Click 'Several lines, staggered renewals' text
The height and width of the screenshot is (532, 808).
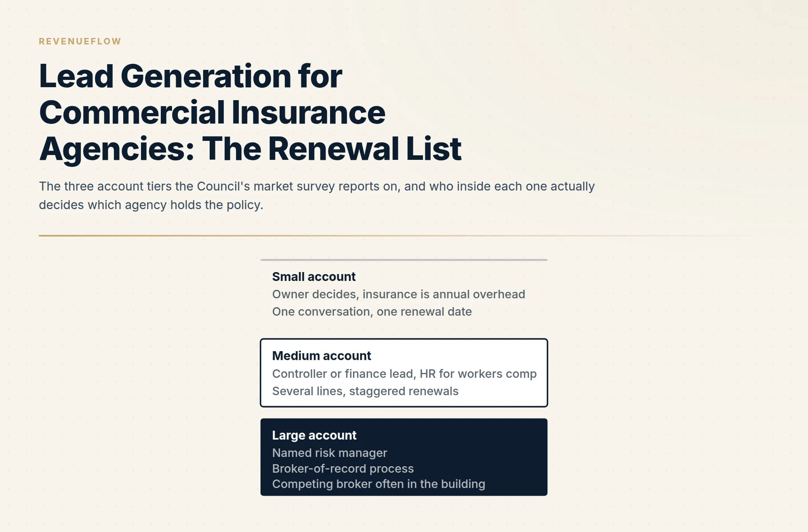(x=365, y=391)
